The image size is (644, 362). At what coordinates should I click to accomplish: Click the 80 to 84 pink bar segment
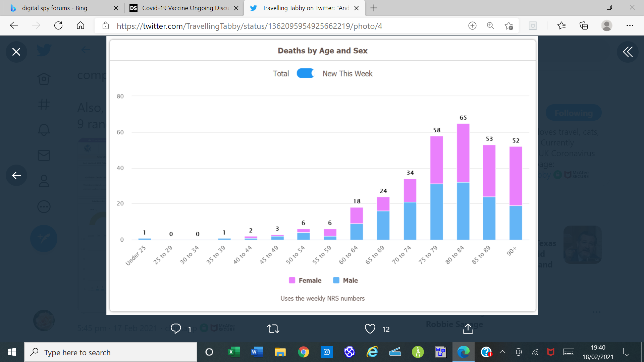pos(463,153)
